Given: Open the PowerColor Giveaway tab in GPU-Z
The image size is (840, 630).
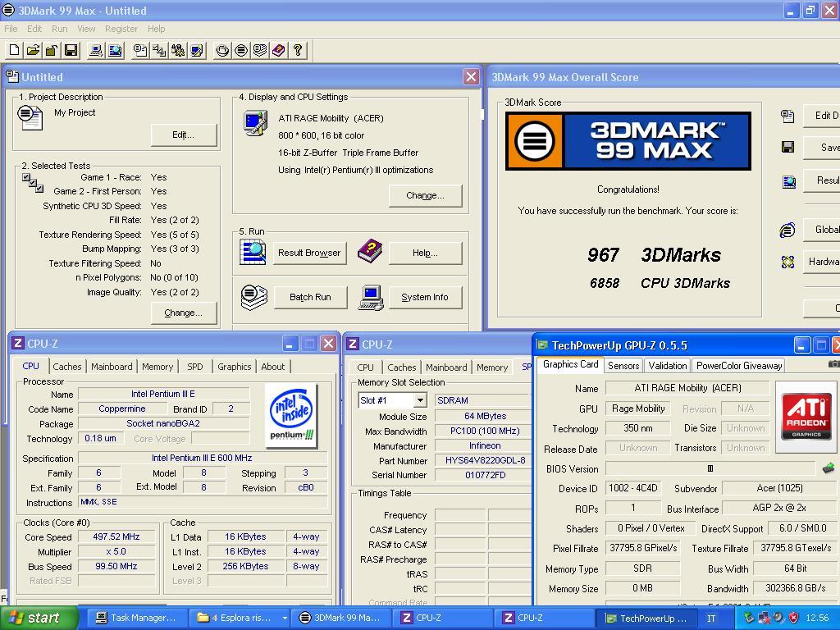Looking at the screenshot, I should (739, 365).
